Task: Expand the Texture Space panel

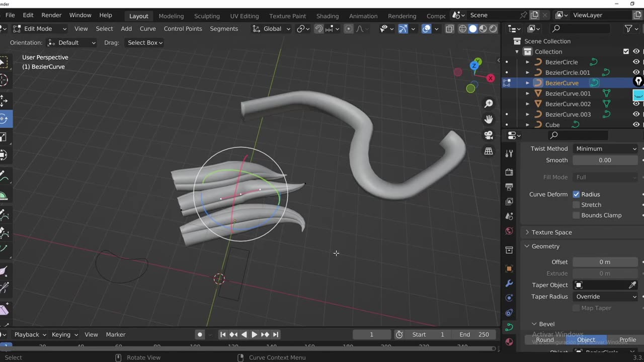Action: click(551, 232)
